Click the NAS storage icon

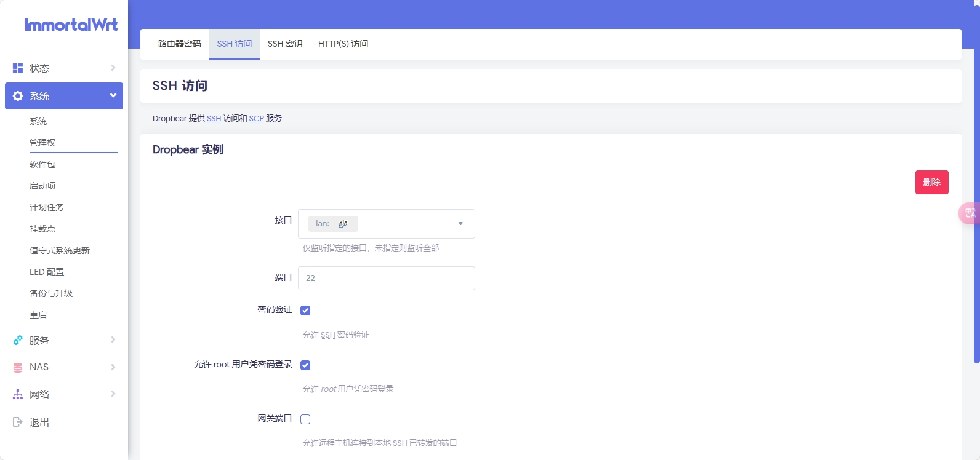18,367
